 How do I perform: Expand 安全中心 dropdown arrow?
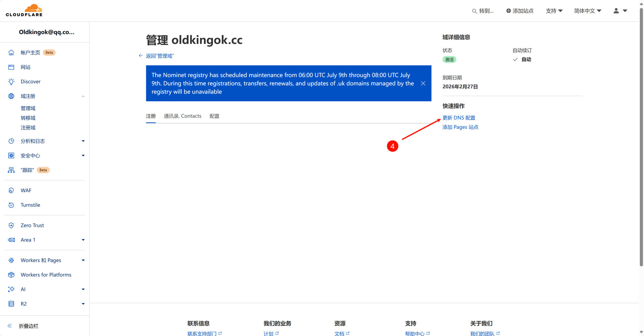[x=83, y=155]
